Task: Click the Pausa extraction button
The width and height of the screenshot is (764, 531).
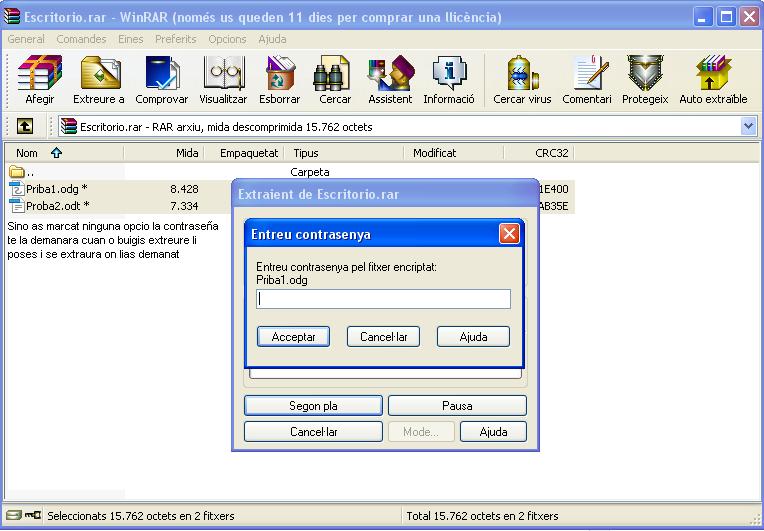Action: tap(457, 406)
